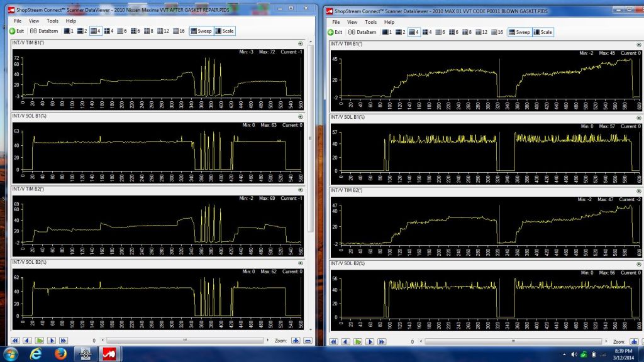
Task: Click vertical scrollbar thumb in AFTER GASKET REPAIR window
Action: click(311, 138)
